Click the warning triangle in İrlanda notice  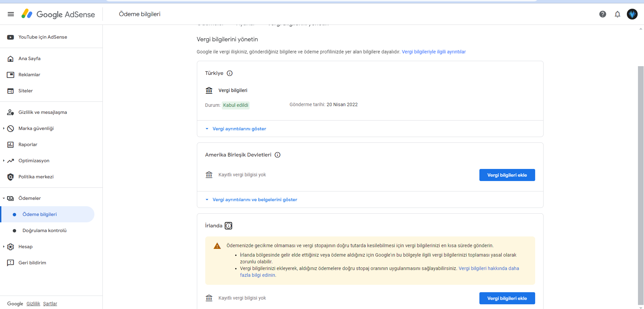tap(217, 246)
